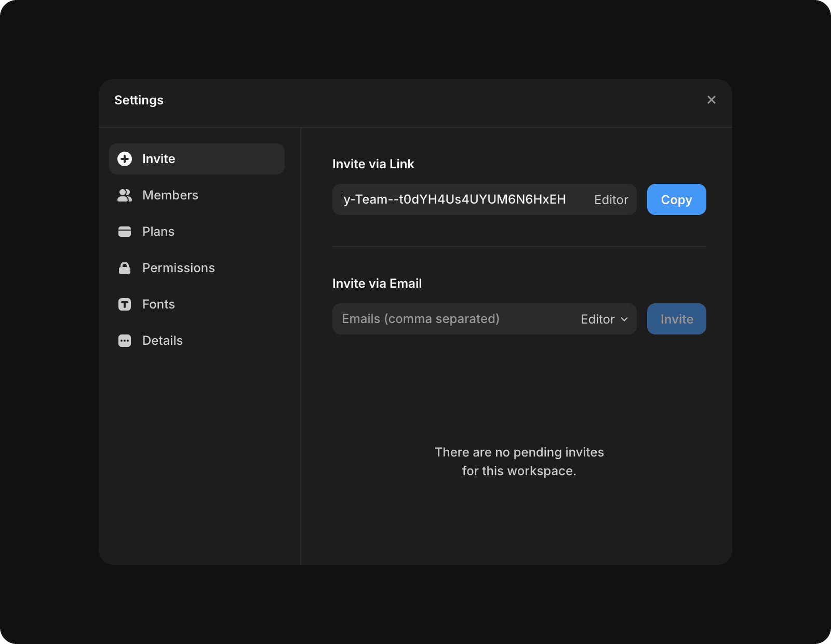Image resolution: width=831 pixels, height=644 pixels.
Task: Show the workspace Details section
Action: (x=162, y=341)
